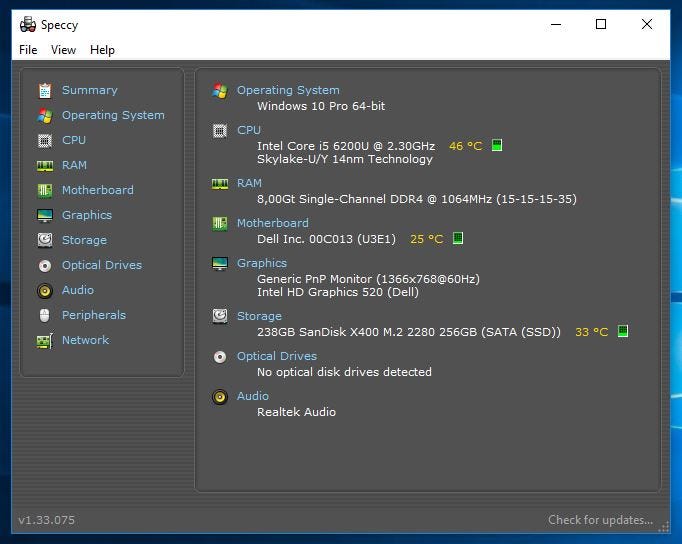Click Check for updates link

point(600,520)
